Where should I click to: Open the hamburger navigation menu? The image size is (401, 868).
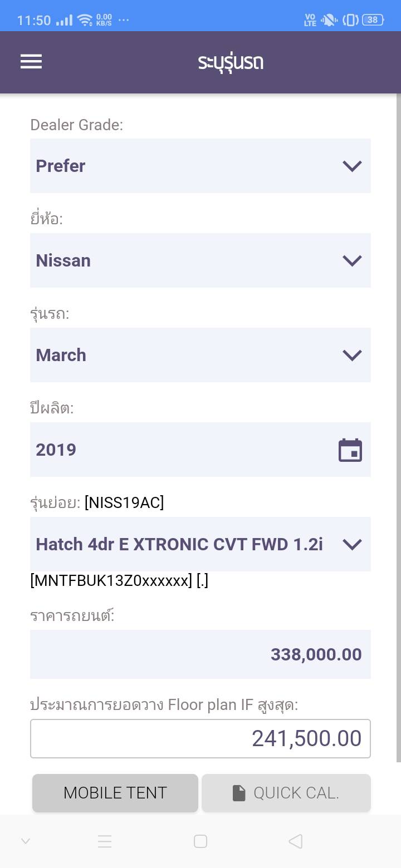pyautogui.click(x=31, y=62)
